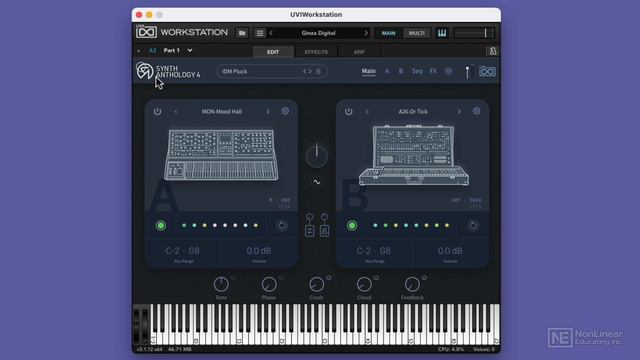Image resolution: width=640 pixels, height=360 pixels.
Task: Go to previous instrument before Ginza Digital
Action: (x=271, y=33)
